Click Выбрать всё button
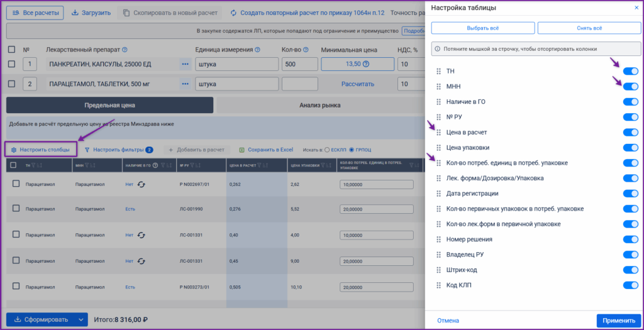The image size is (644, 330). click(x=483, y=28)
